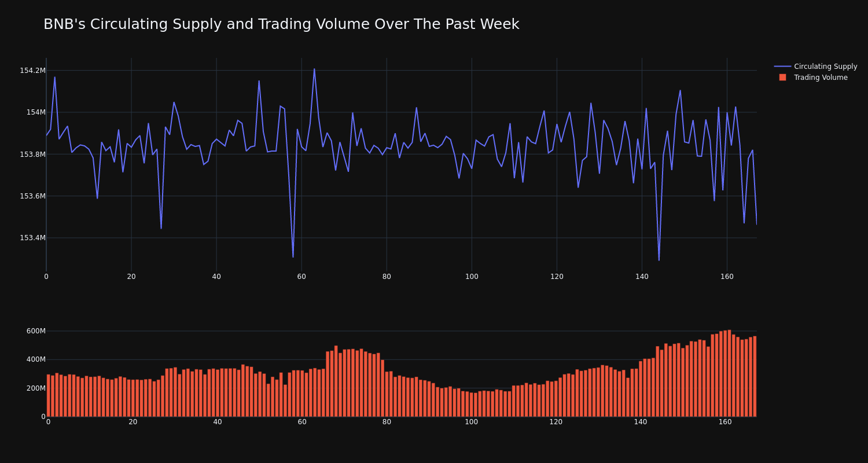Click the supply line's highest peak near 63
This screenshot has height=463, width=868.
[314, 69]
